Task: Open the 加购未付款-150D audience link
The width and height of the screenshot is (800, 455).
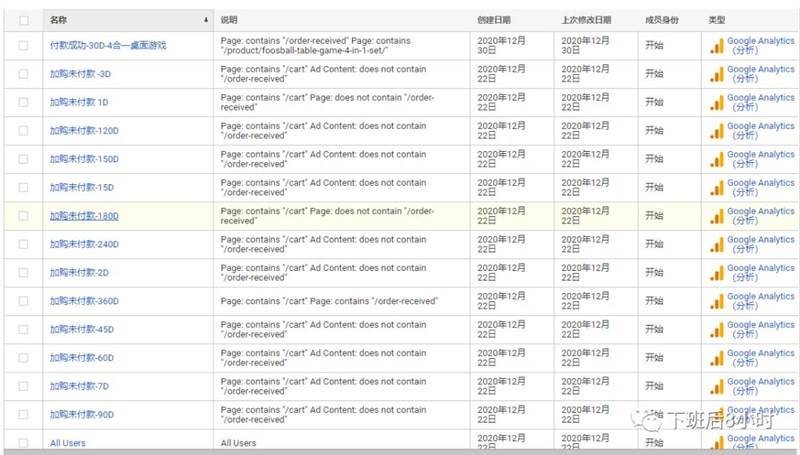Action: pyautogui.click(x=84, y=159)
